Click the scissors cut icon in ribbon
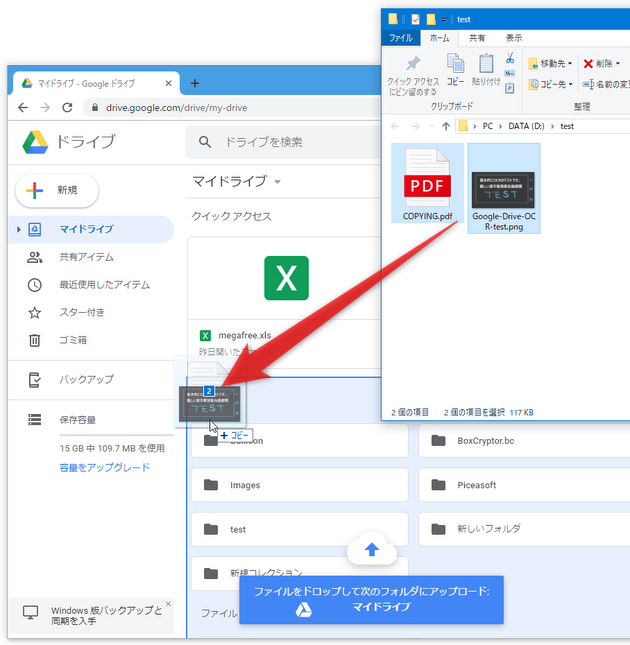630x645 pixels. (510, 58)
